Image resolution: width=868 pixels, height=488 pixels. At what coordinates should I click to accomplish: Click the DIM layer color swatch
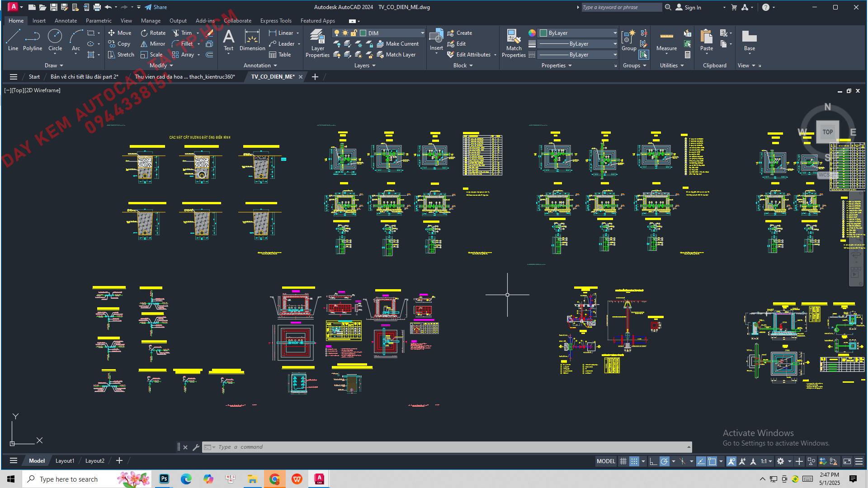(x=363, y=33)
